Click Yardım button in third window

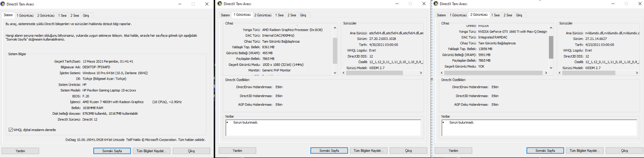click(x=454, y=151)
